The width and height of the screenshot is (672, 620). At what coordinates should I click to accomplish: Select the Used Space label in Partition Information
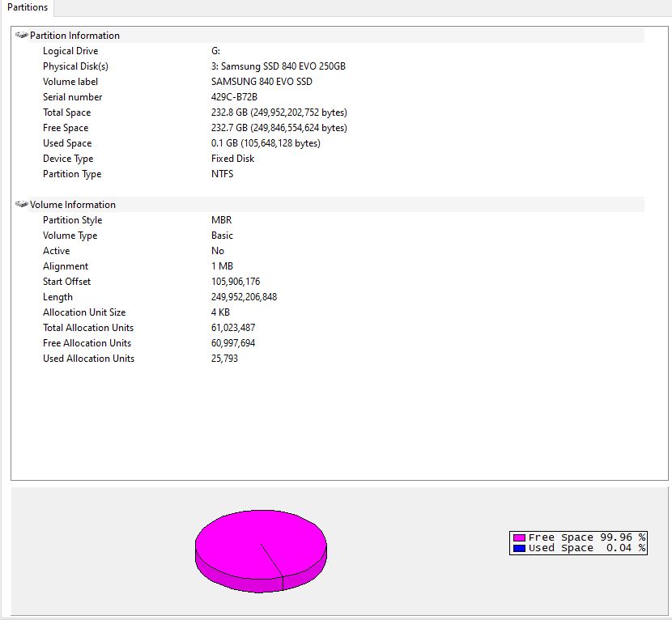tap(67, 143)
